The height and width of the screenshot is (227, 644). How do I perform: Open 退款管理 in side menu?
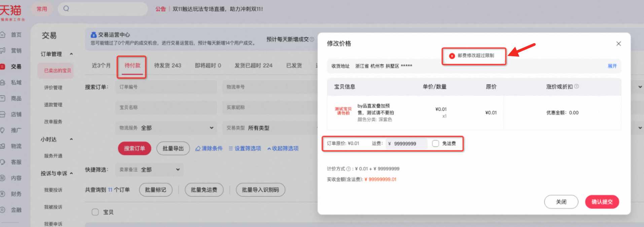point(53,105)
